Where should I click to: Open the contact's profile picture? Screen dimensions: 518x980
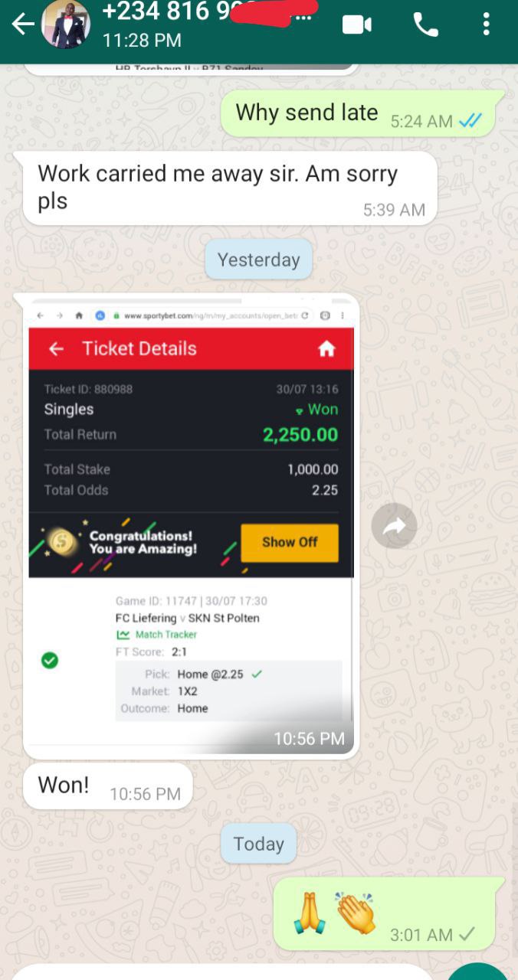point(65,24)
